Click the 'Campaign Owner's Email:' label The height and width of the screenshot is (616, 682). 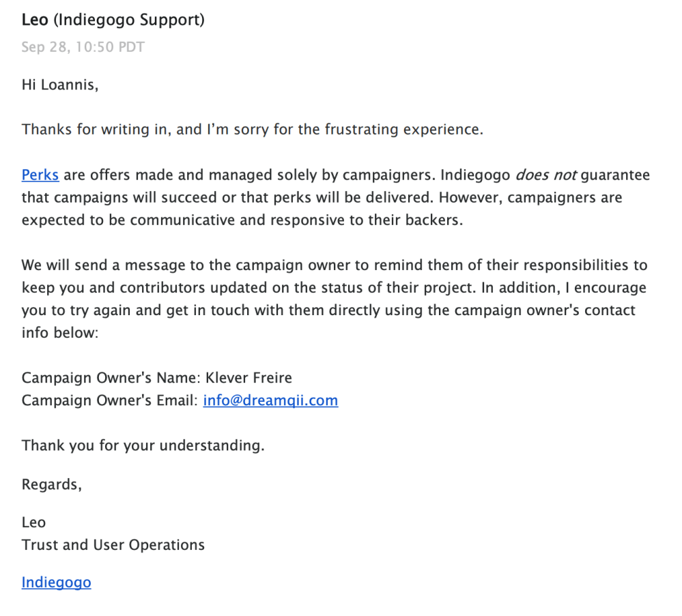click(109, 400)
